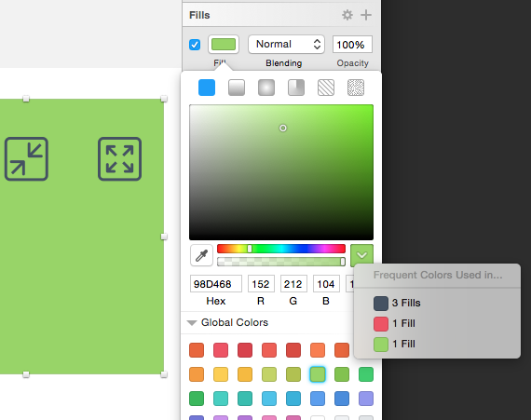Click the expand arrows icon on canvas
This screenshot has width=531, height=420.
coord(119,158)
